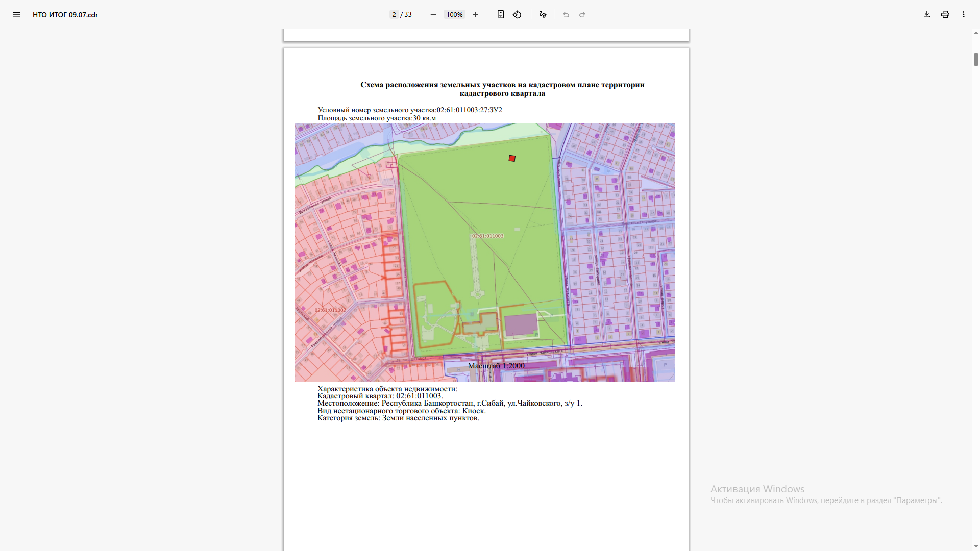
Task: Click the fit to page icon
Action: [501, 14]
